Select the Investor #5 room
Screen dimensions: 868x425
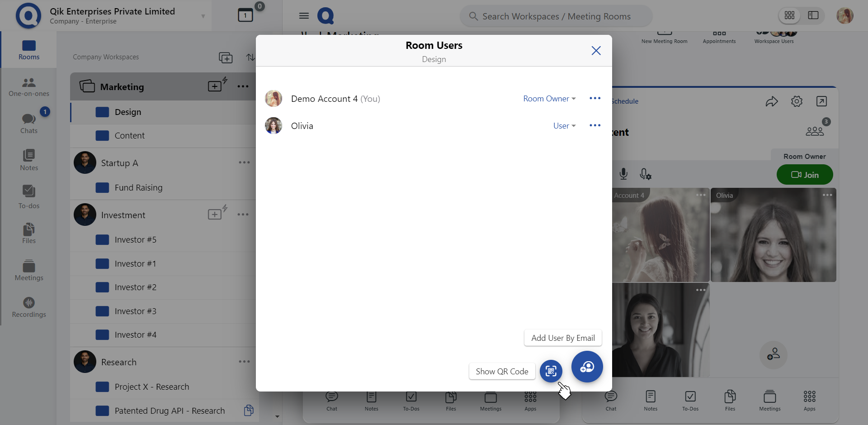point(164,240)
